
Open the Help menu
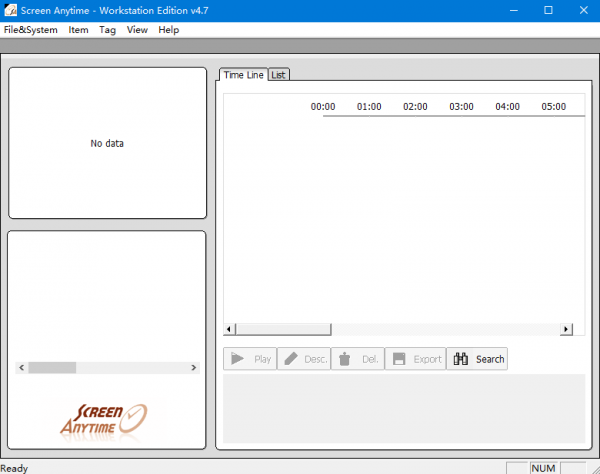pos(169,30)
